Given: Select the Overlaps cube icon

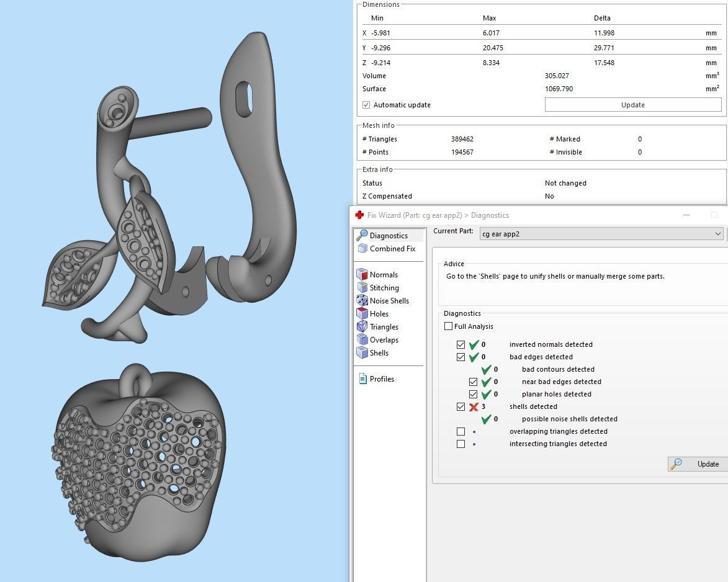Looking at the screenshot, I should click(x=362, y=340).
